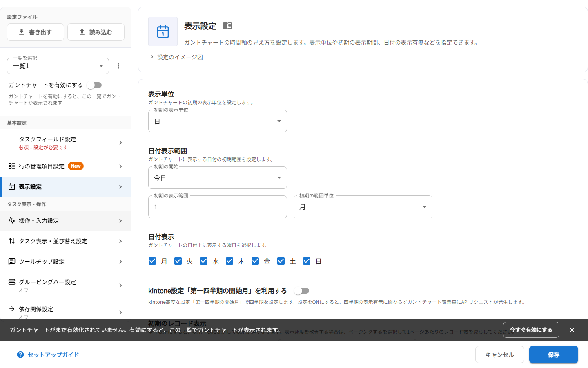This screenshot has width=588, height=368.
Task: Click the 読み込む button
Action: pyautogui.click(x=96, y=32)
